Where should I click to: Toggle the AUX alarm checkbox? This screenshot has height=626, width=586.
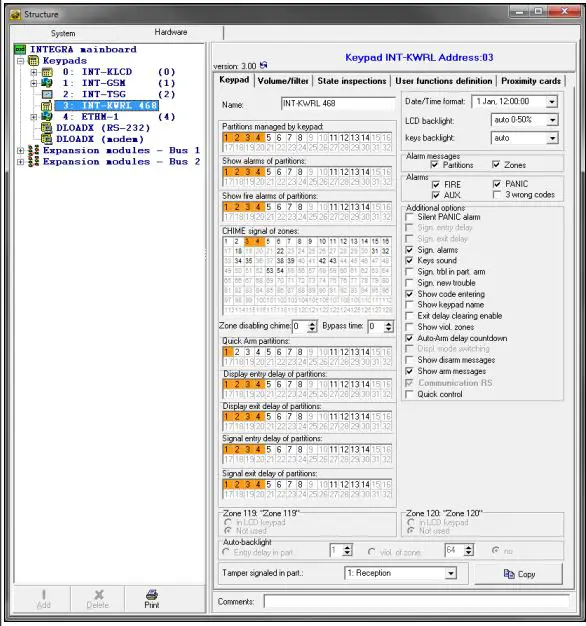coord(436,195)
